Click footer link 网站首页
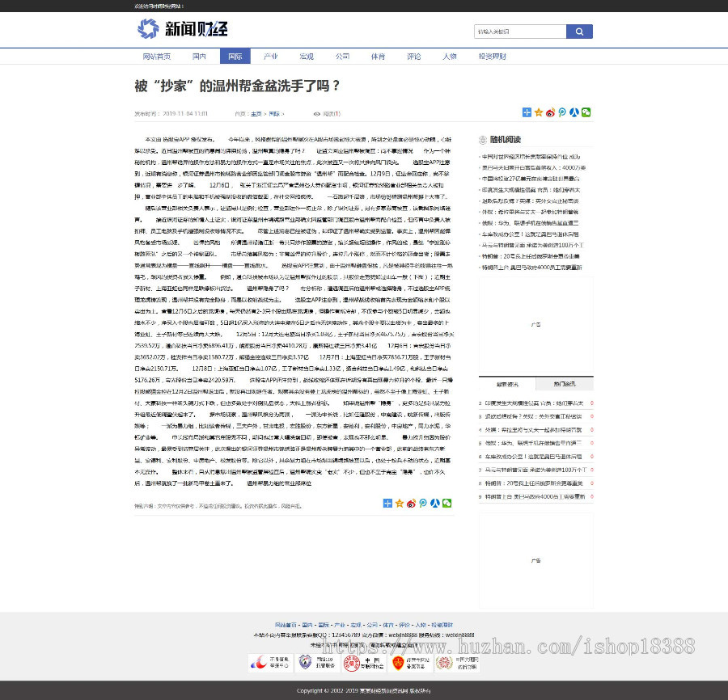728x700 pixels. coord(286,625)
